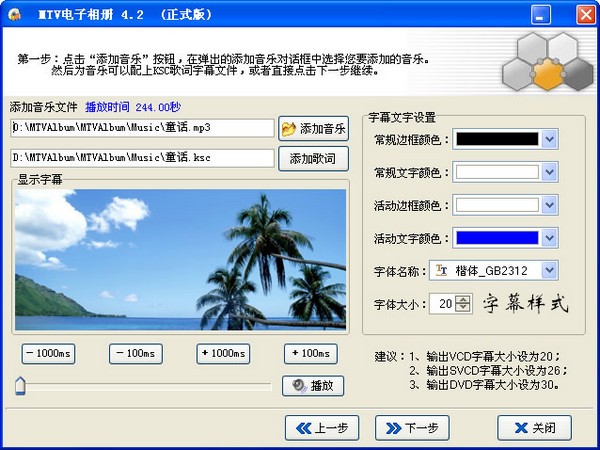The width and height of the screenshot is (600, 450).
Task: Click the subtitle preview beach image
Action: 180,259
